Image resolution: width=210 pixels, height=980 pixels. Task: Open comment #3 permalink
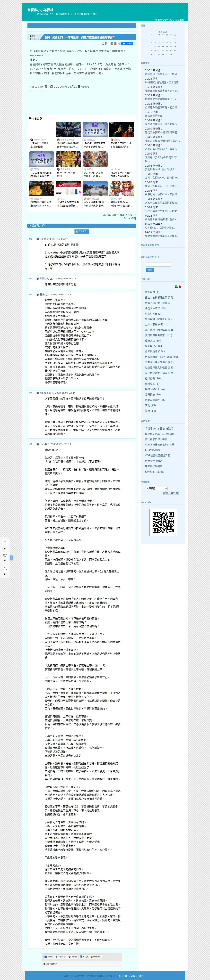(31, 294)
